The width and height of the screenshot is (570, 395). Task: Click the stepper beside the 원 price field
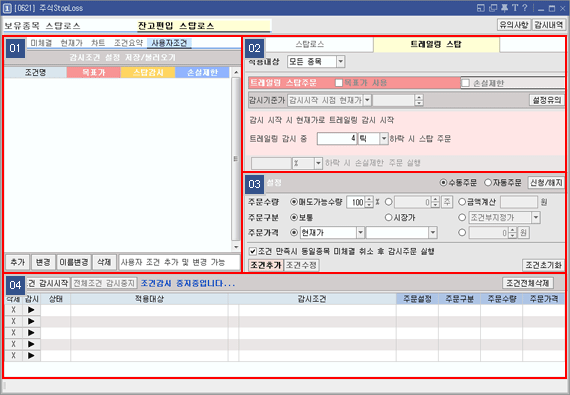[512, 233]
